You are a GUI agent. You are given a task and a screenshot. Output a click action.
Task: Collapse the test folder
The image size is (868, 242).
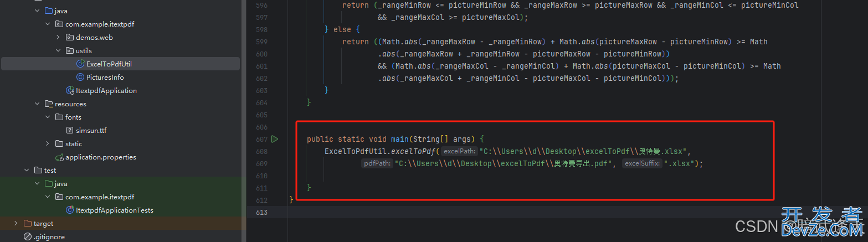(x=26, y=170)
